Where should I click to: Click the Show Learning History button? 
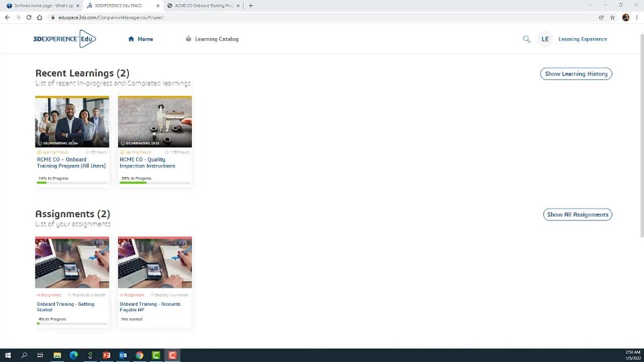click(x=576, y=74)
